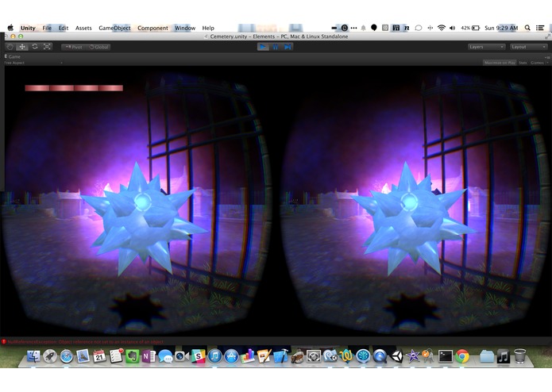The image size is (552, 392).
Task: Open Slack from the Dock
Action: tap(199, 356)
